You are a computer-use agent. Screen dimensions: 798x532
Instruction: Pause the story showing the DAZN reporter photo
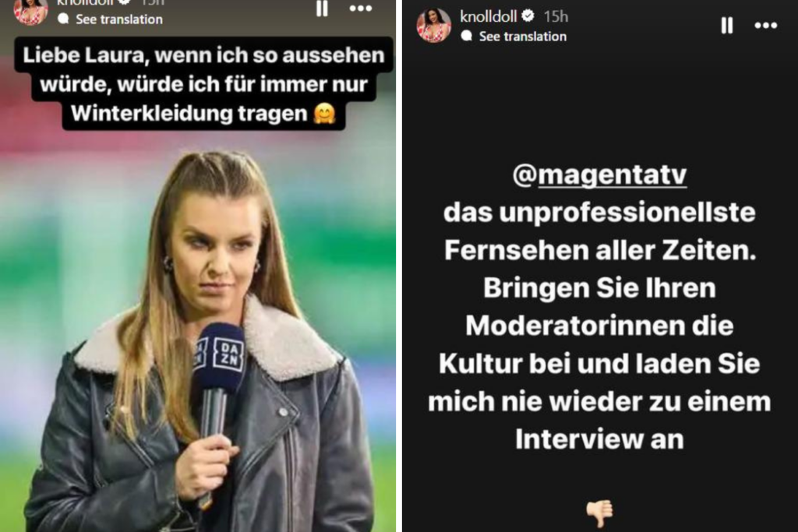(322, 8)
